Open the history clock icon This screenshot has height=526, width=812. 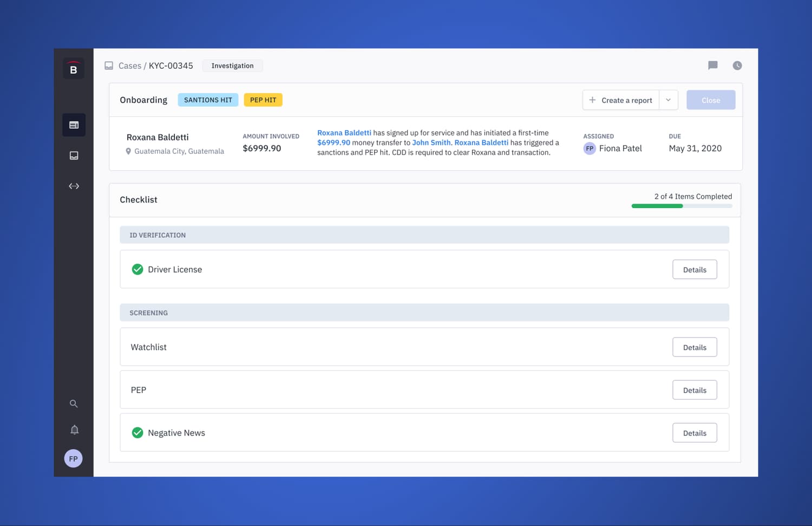737,66
